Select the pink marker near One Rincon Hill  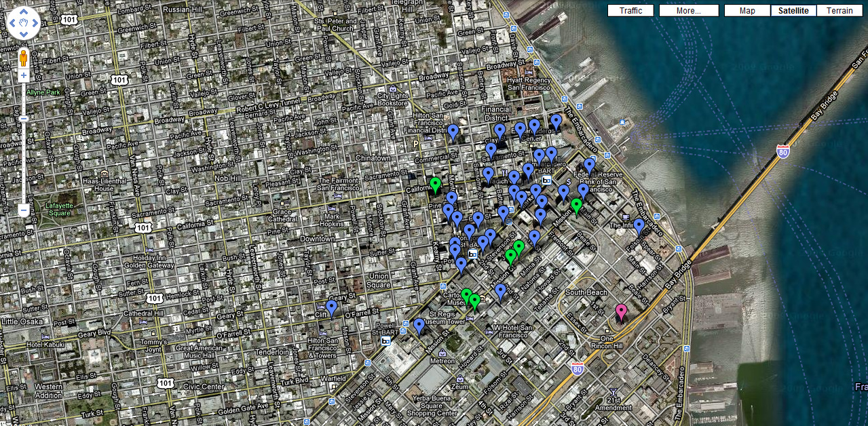620,311
